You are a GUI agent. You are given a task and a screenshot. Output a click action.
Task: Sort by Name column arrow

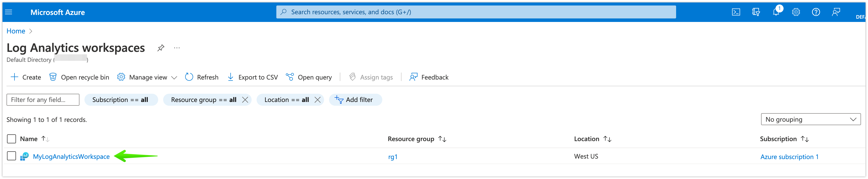coord(45,139)
